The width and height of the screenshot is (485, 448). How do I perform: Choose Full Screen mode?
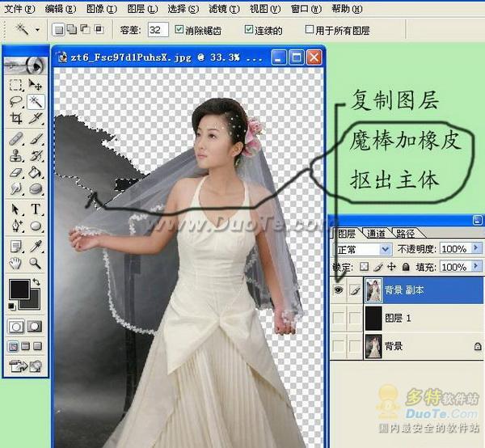pyautogui.click(x=37, y=346)
